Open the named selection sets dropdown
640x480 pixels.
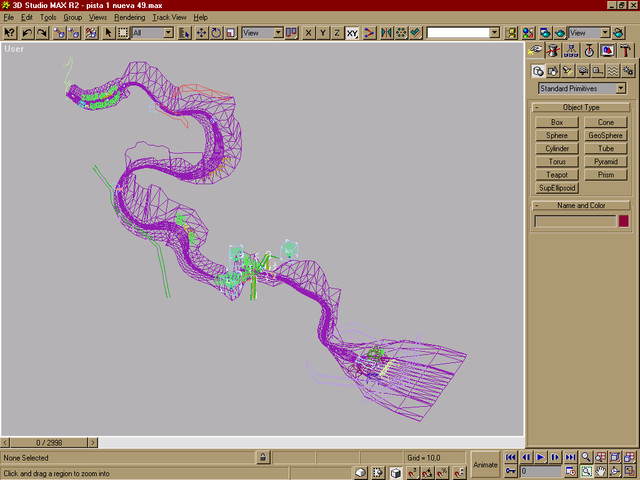[494, 33]
